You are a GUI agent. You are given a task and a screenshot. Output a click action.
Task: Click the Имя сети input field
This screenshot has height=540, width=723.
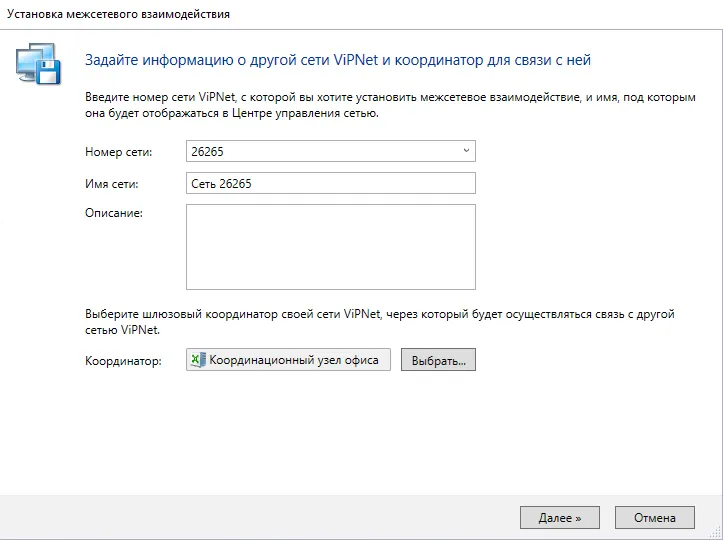tap(331, 183)
